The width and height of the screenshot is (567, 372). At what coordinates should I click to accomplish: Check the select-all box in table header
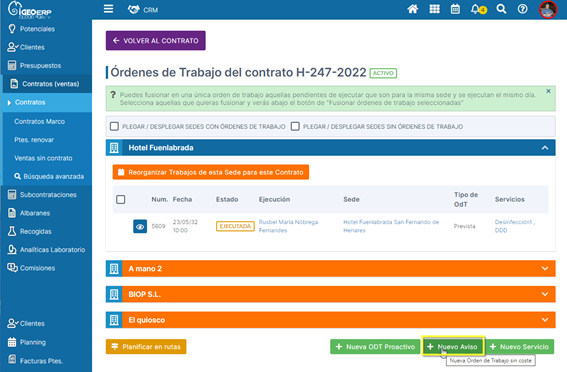121,200
